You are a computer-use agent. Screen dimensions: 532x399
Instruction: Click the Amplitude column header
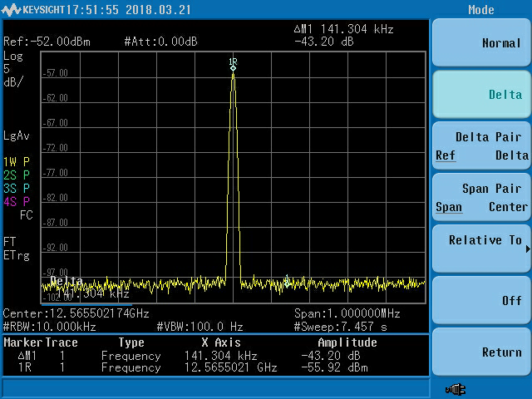point(347,342)
